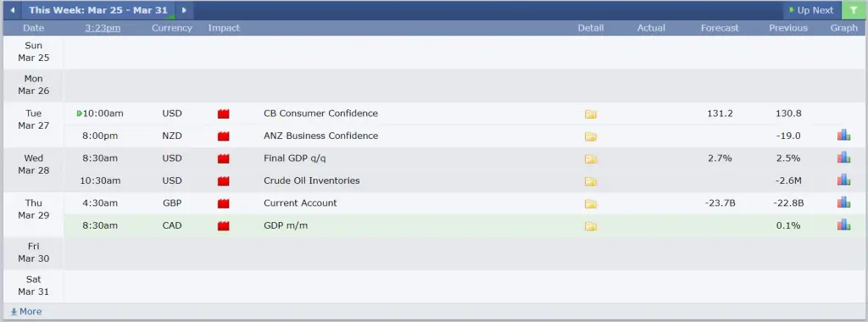Select the Crude Oil Inventories event

(x=312, y=180)
